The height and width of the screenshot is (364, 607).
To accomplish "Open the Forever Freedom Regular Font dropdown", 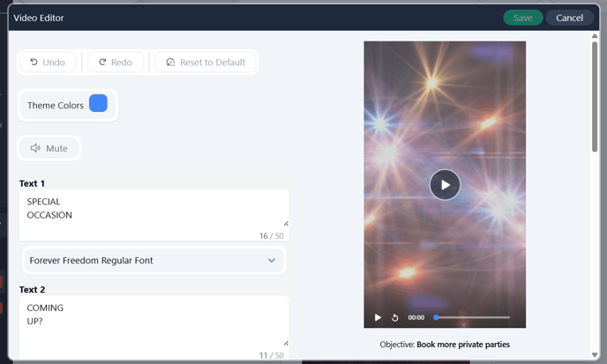I will pyautogui.click(x=154, y=260).
